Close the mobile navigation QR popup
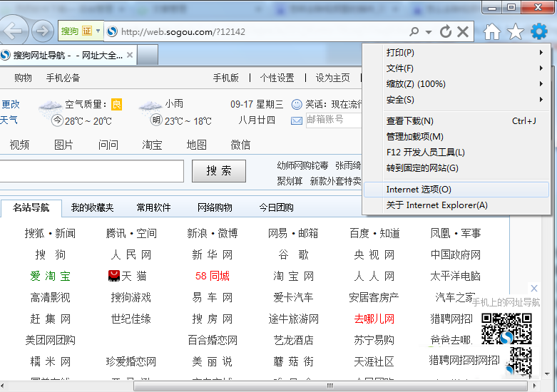557x392 pixels. pyautogui.click(x=534, y=288)
